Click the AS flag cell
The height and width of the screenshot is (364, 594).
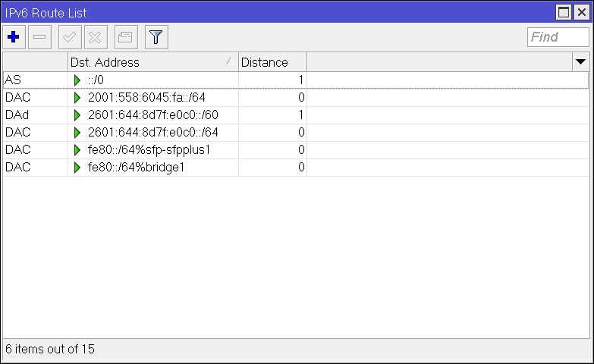coord(35,80)
